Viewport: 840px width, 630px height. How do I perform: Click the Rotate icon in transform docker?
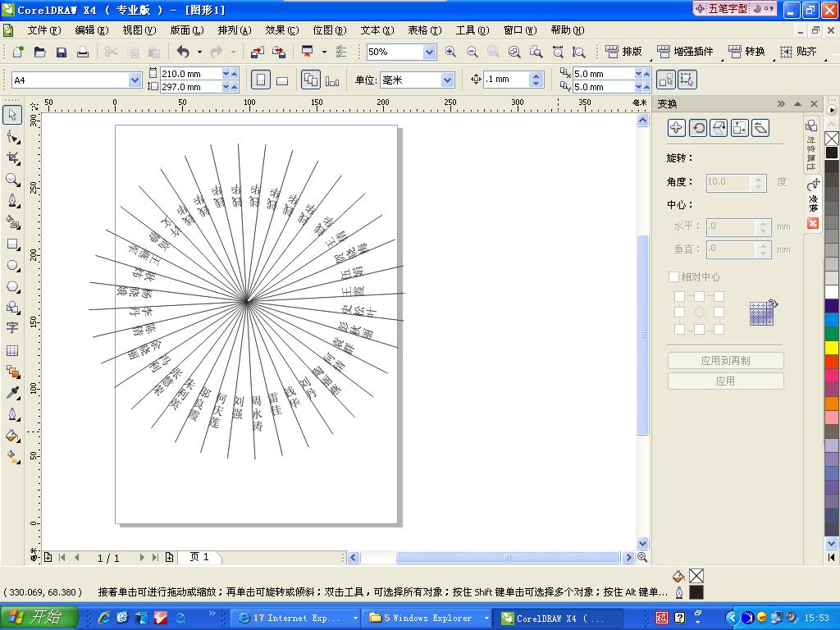698,127
